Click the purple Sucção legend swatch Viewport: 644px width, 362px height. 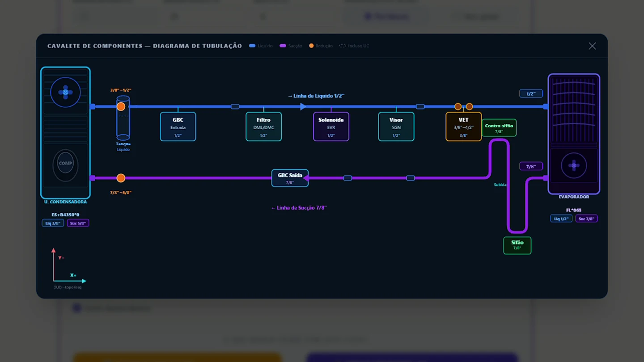283,46
